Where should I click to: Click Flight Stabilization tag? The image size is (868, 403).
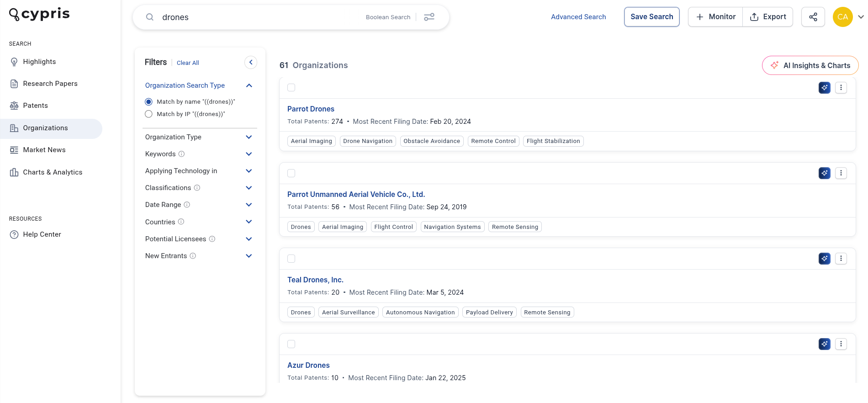point(553,141)
